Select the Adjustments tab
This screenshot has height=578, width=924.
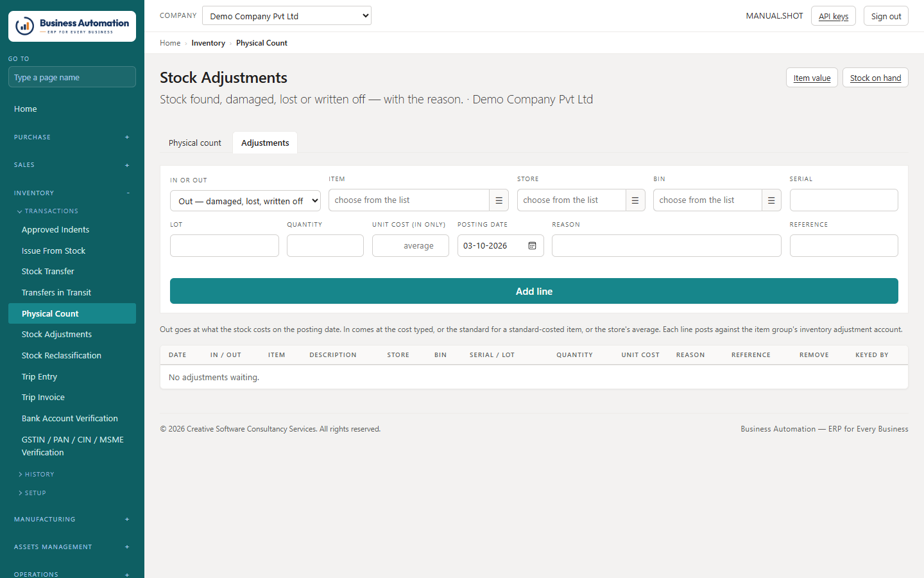point(265,143)
